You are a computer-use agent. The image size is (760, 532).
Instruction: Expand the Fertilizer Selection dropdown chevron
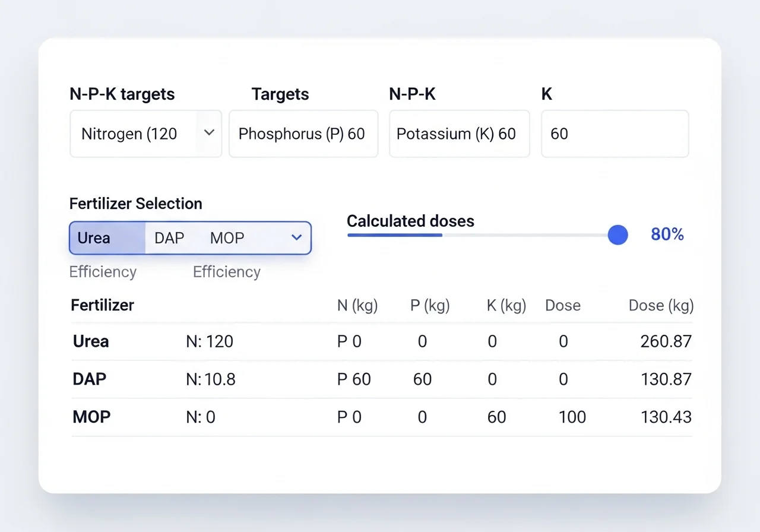click(296, 237)
